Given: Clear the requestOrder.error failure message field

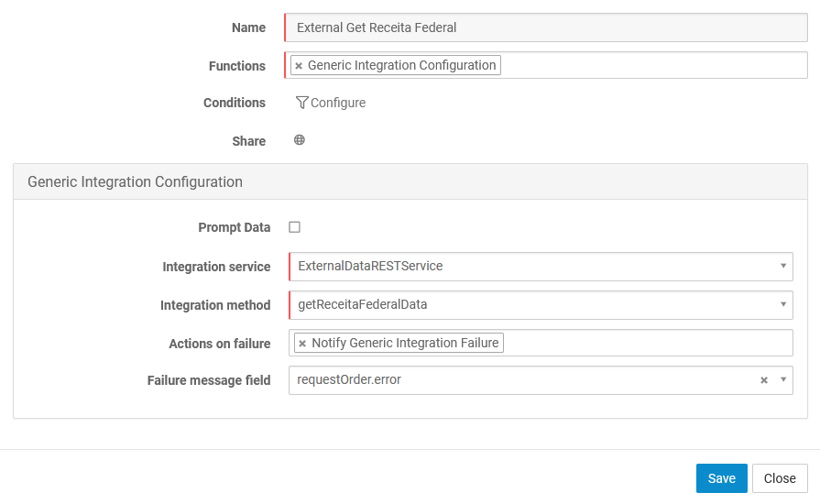Looking at the screenshot, I should 764,380.
